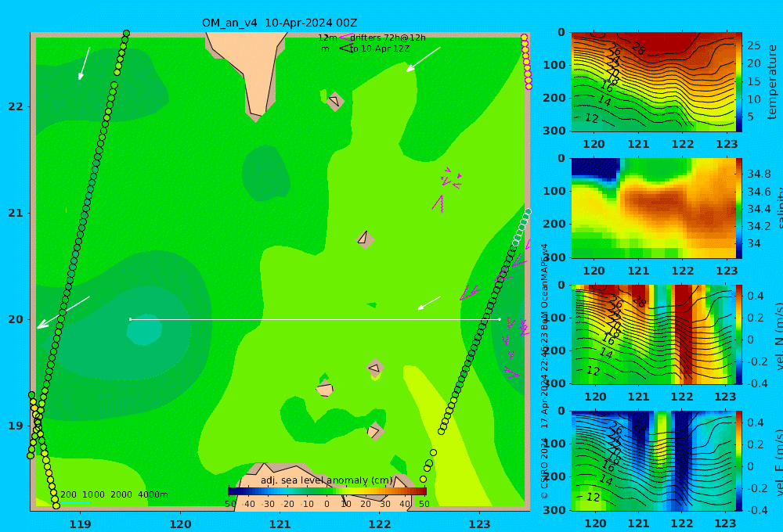This screenshot has width=783, height=532.
Task: Click the white transect line at latitude 20
Action: pyautogui.click(x=315, y=319)
